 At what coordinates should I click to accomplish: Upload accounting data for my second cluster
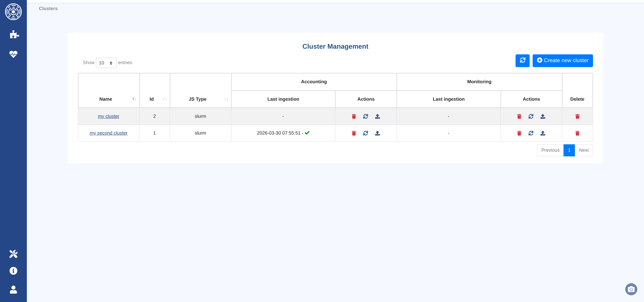378,133
